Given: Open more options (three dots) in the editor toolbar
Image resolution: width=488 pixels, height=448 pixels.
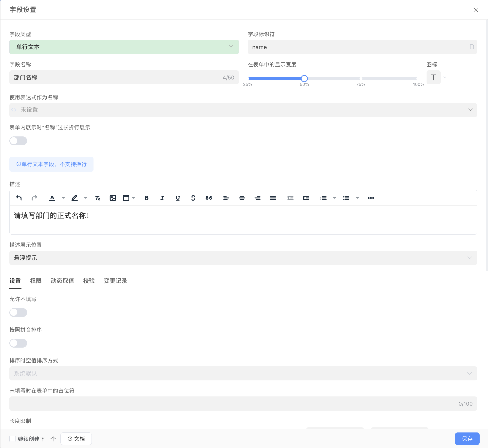Looking at the screenshot, I should (371, 198).
